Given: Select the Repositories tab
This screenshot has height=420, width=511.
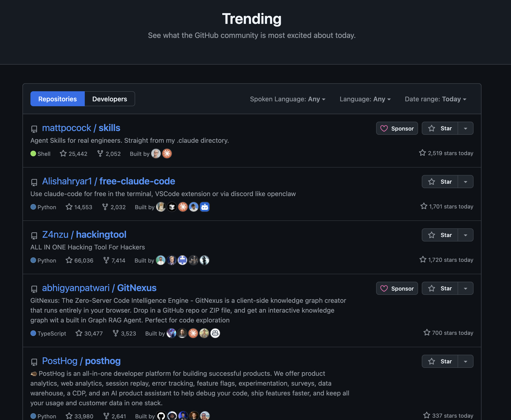Looking at the screenshot, I should (x=57, y=99).
